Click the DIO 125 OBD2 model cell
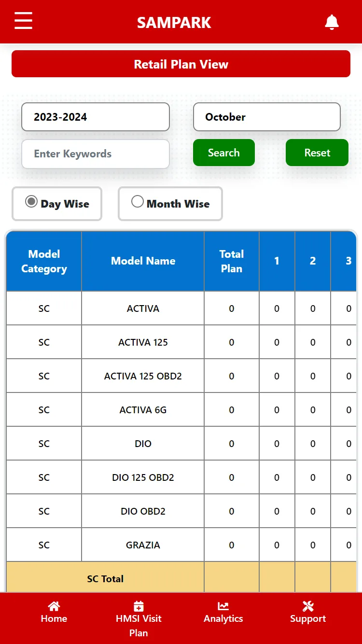 (x=143, y=477)
